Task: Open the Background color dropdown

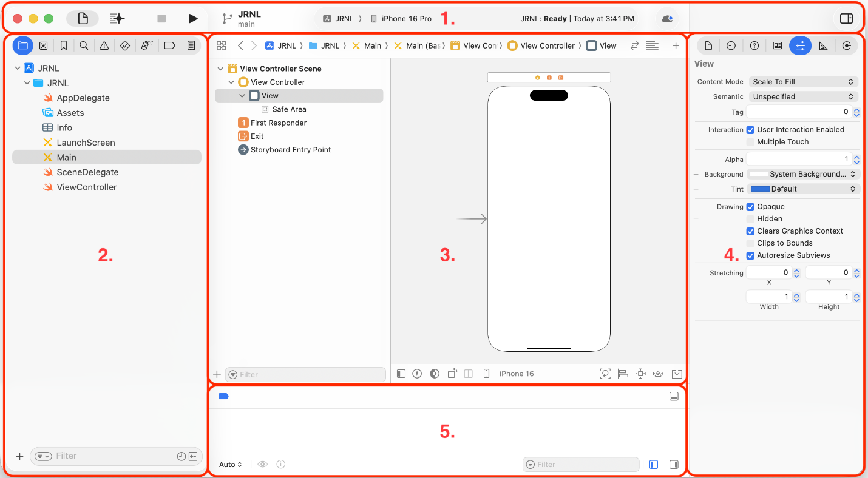Action: tap(802, 174)
